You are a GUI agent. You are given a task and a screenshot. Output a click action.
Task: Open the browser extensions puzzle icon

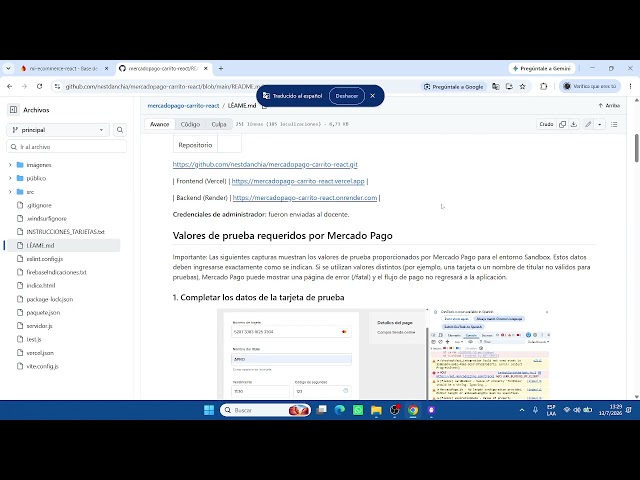[x=543, y=87]
